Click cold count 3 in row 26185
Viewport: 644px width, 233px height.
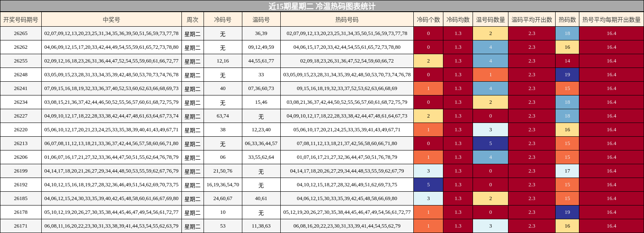tap(428, 198)
